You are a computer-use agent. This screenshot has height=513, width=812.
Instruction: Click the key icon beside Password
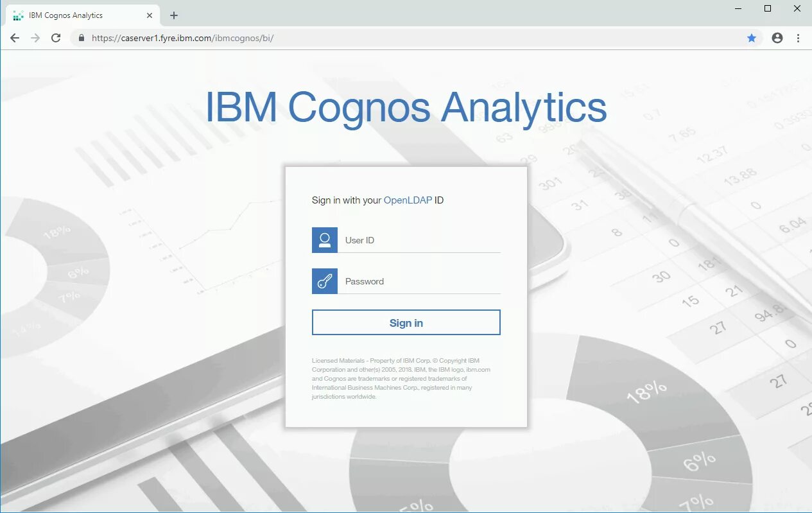325,281
